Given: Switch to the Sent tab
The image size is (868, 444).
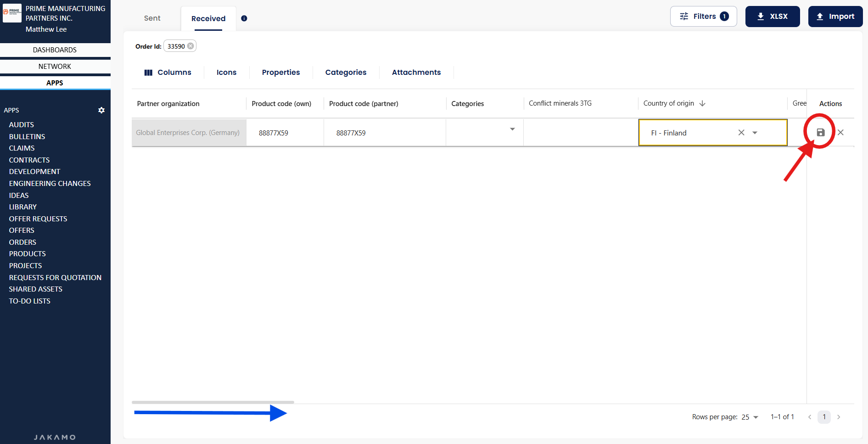Looking at the screenshot, I should click(152, 18).
